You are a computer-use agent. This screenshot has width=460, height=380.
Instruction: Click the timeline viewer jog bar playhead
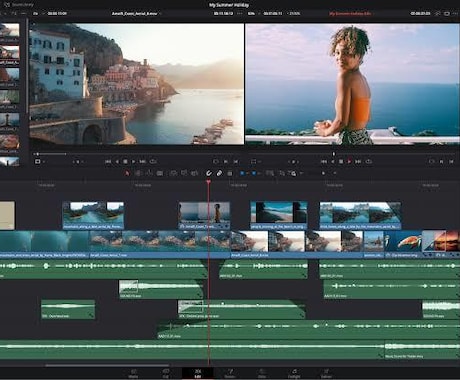click(x=334, y=154)
